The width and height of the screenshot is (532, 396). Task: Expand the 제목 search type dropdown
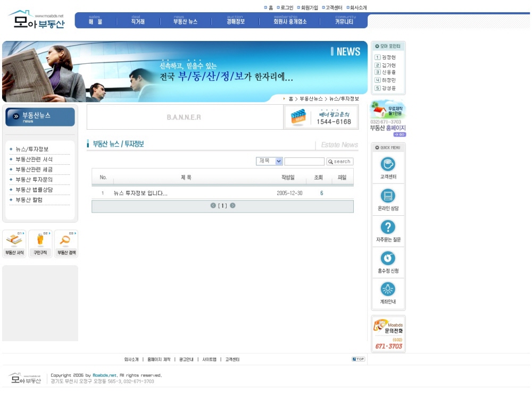click(279, 161)
